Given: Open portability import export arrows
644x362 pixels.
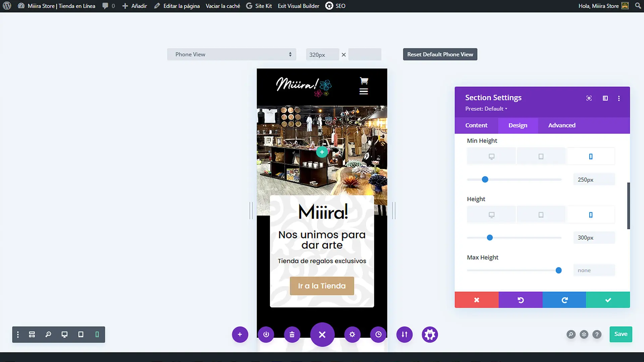Looking at the screenshot, I should click(x=405, y=335).
